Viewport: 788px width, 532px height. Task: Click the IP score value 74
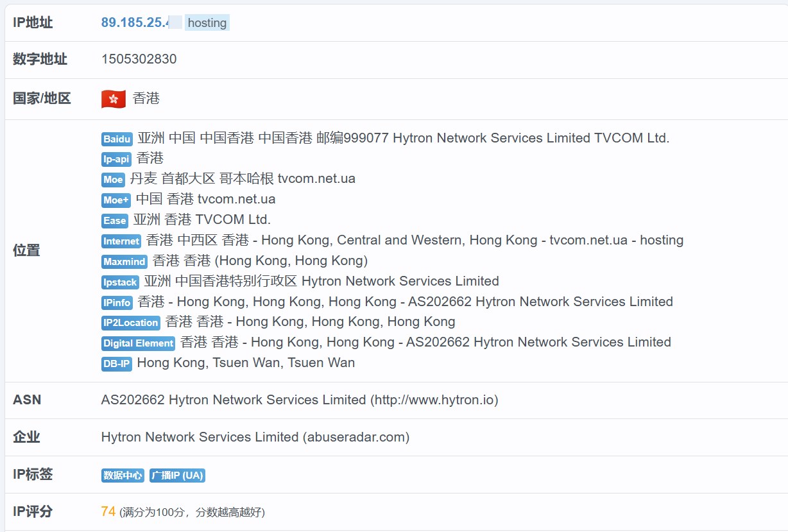108,511
